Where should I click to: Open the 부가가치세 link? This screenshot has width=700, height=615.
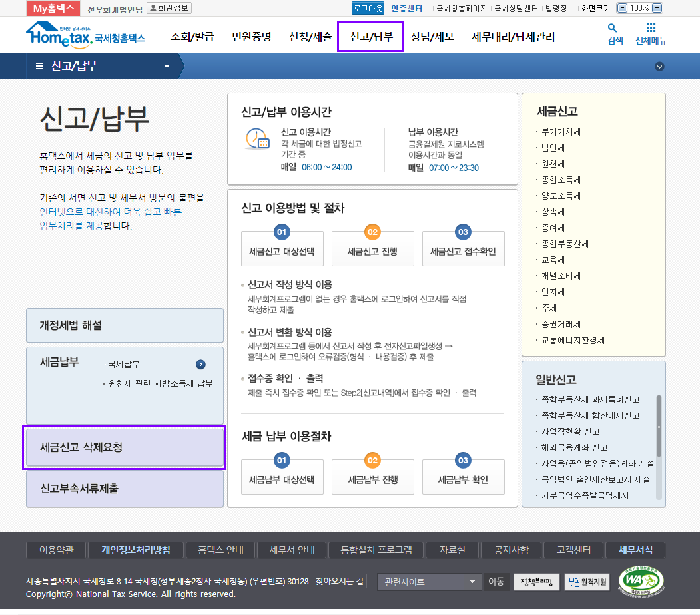pyautogui.click(x=561, y=132)
